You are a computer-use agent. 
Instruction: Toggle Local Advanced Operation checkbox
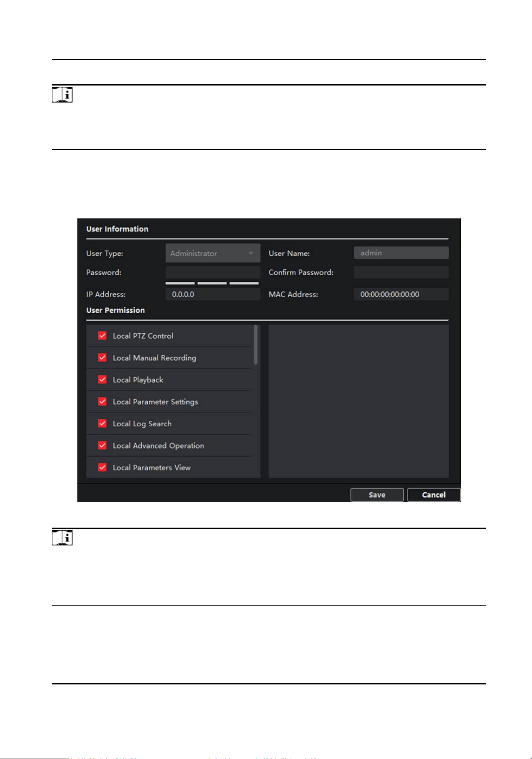(x=103, y=445)
